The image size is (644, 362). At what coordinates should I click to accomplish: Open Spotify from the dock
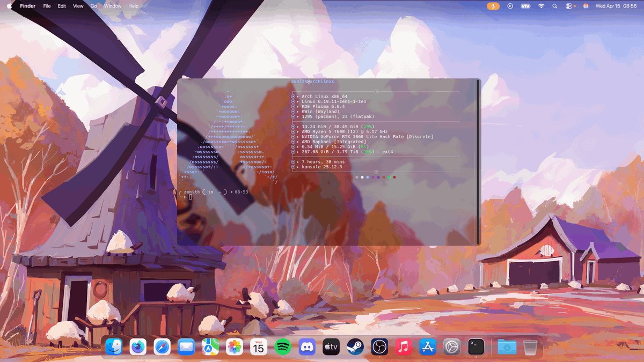pyautogui.click(x=283, y=346)
